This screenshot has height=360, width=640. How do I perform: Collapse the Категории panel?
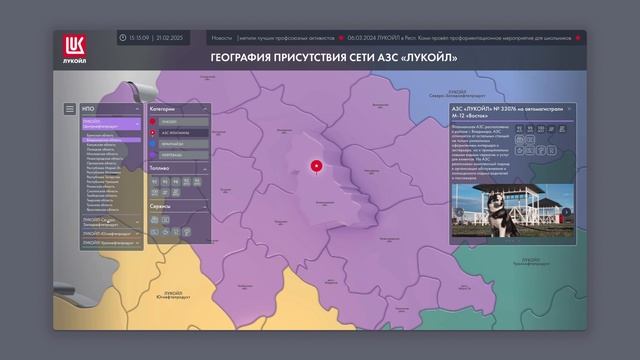coord(205,109)
